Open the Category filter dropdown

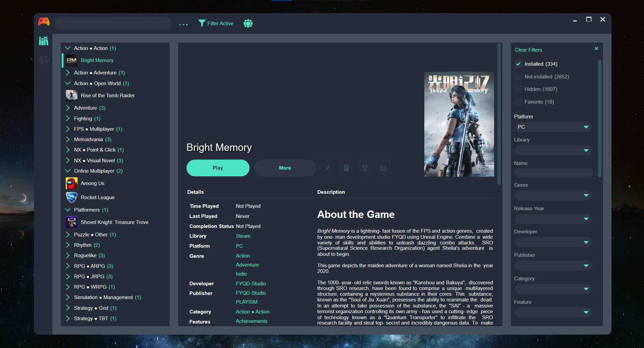tap(553, 289)
